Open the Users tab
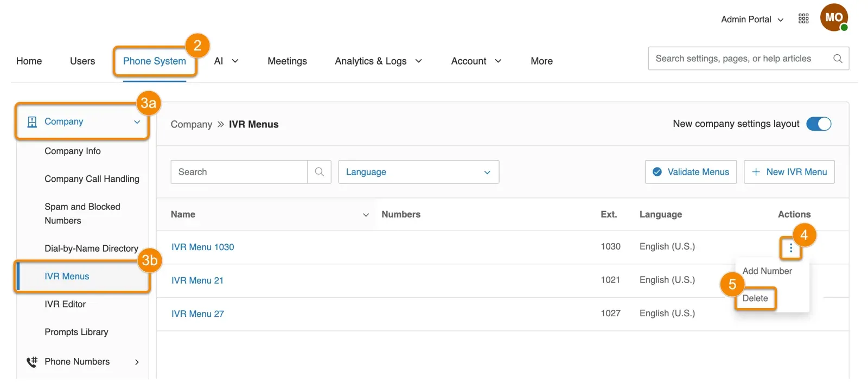868x383 pixels. coord(82,61)
